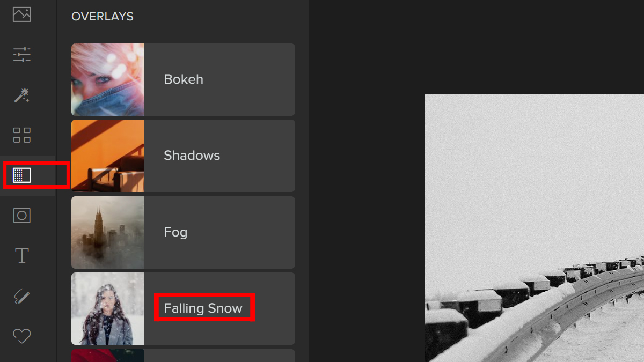This screenshot has height=362, width=644.
Task: Click the orange Shadows overlay thumbnail
Action: 107,156
